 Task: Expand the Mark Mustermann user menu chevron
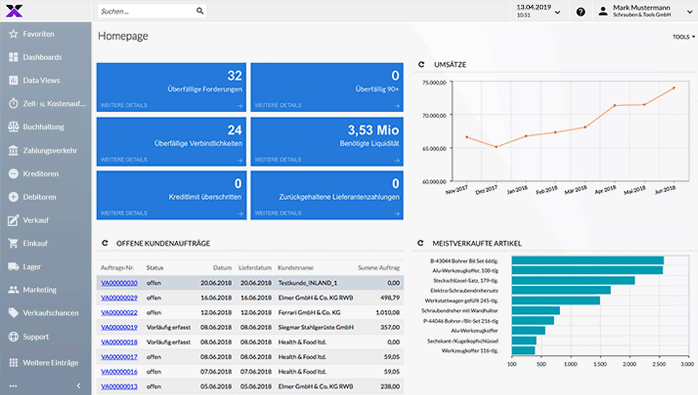pos(690,12)
